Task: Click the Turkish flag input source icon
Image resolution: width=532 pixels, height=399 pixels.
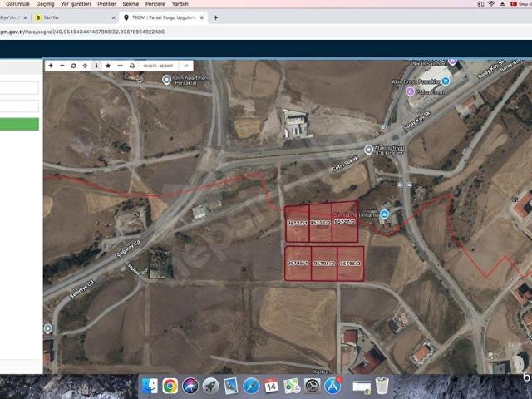Action: point(514,4)
